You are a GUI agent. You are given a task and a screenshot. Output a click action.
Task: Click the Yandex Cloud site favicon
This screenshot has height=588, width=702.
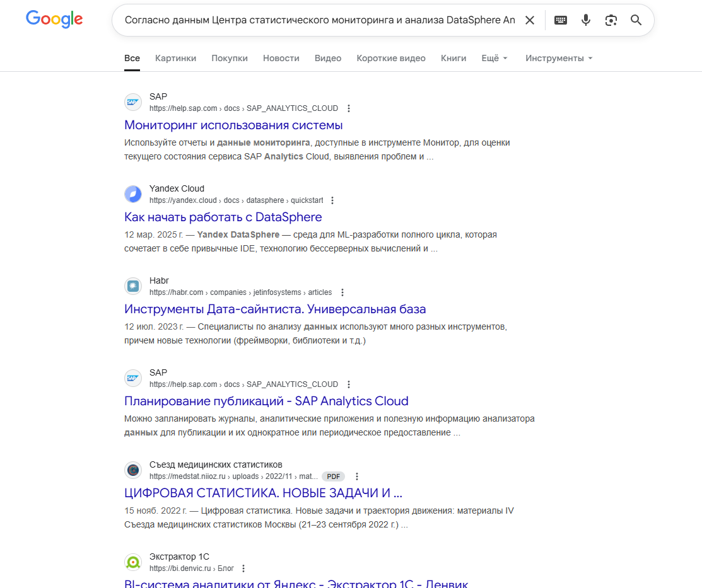[133, 194]
